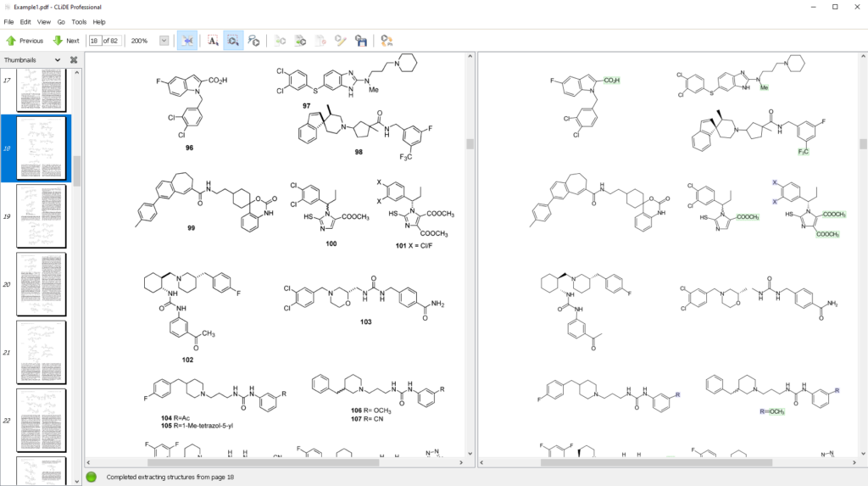The width and height of the screenshot is (868, 486).
Task: Toggle the region select zoom tool
Action: pyautogui.click(x=233, y=41)
